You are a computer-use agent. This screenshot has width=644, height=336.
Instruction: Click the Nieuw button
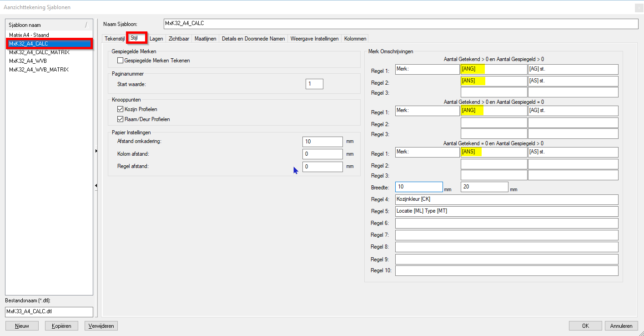pyautogui.click(x=22, y=326)
